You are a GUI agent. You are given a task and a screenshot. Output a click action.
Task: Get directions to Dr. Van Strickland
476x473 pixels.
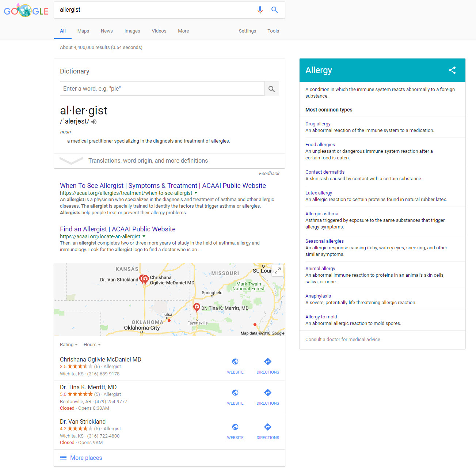click(268, 432)
